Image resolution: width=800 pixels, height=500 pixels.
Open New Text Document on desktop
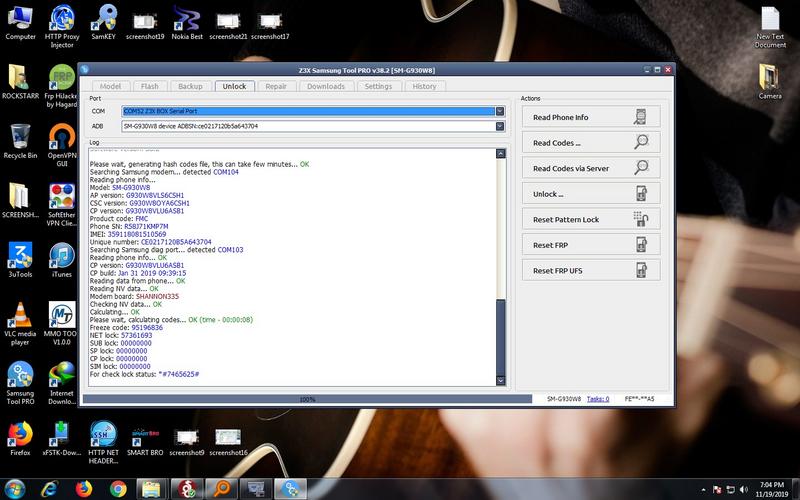click(770, 27)
